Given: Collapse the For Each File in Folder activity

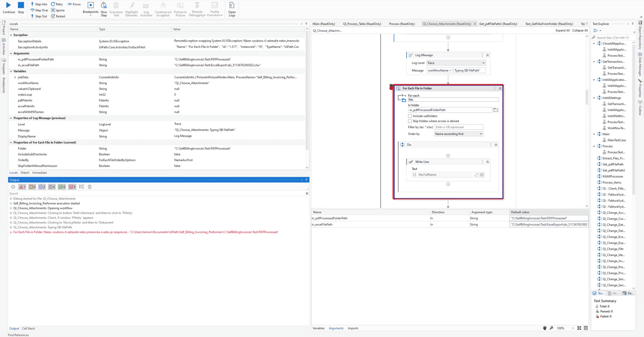Looking at the screenshot, I should pyautogui.click(x=500, y=89).
